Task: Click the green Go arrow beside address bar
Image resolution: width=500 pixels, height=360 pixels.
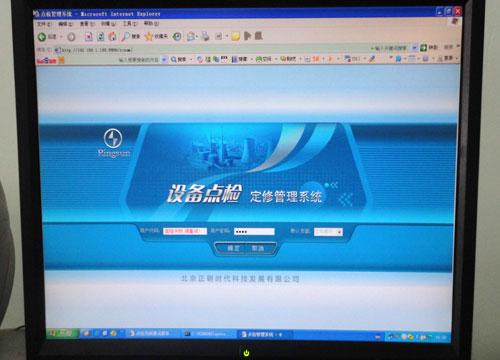Action: (x=423, y=48)
